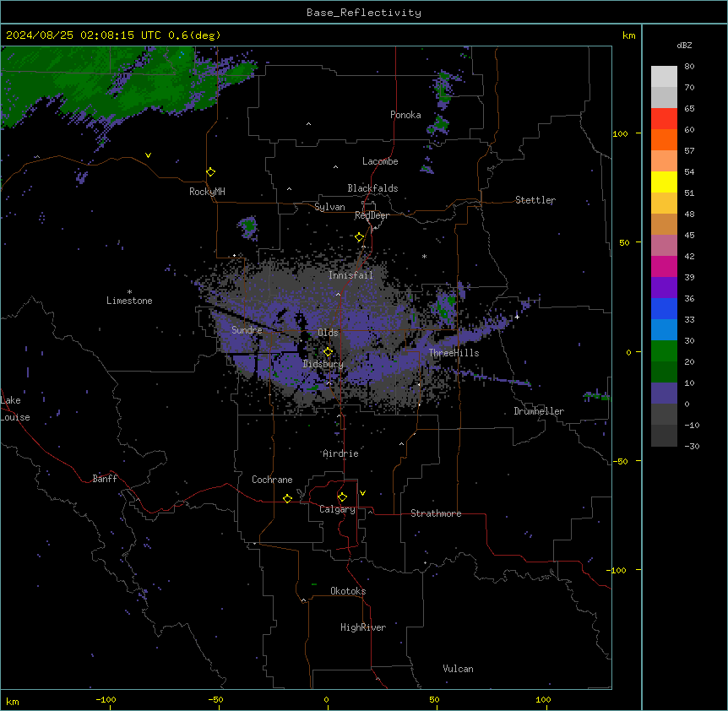Image resolution: width=728 pixels, height=711 pixels.
Task: Click the Cochrane town label
Action: (272, 480)
